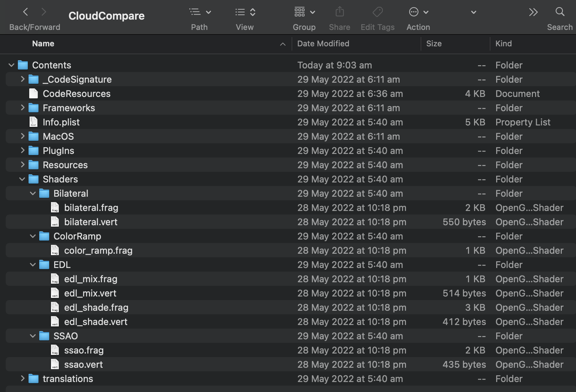
Task: Click the Name column header
Action: click(43, 43)
